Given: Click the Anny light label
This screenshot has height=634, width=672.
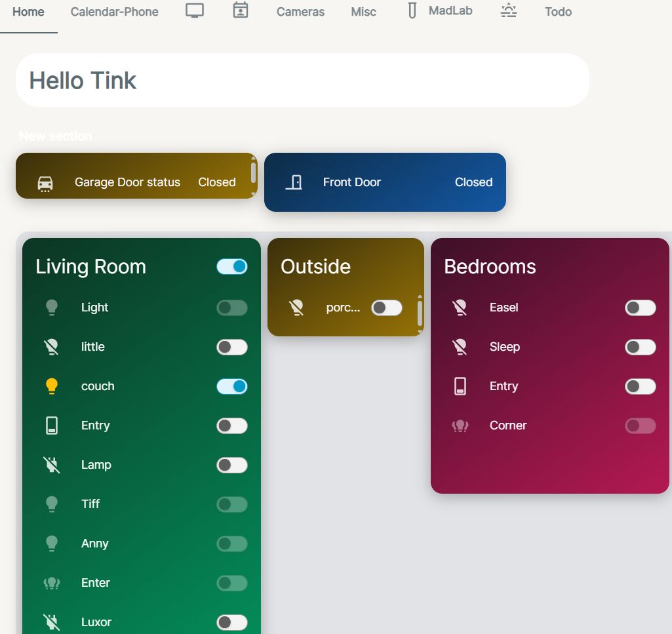Looking at the screenshot, I should (94, 544).
